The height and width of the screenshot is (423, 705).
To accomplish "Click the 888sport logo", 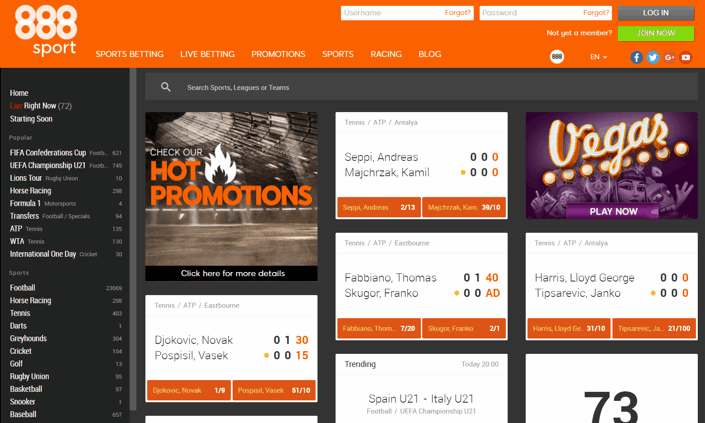I will coord(46,31).
